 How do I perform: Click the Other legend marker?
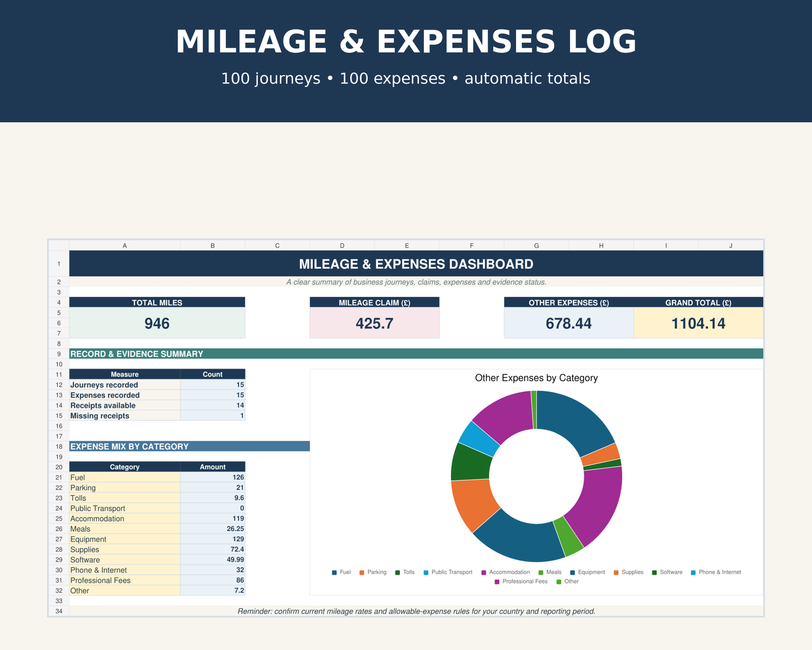pyautogui.click(x=559, y=581)
